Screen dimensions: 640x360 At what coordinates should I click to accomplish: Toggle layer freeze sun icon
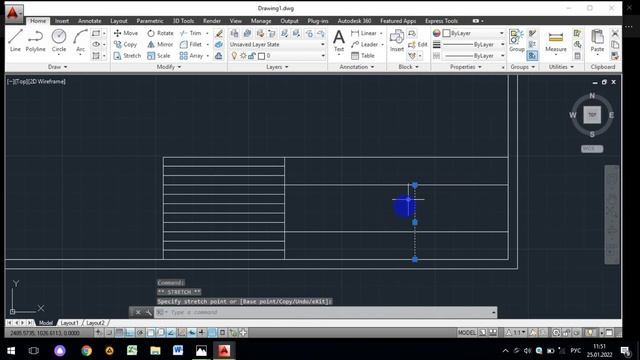coord(243,56)
